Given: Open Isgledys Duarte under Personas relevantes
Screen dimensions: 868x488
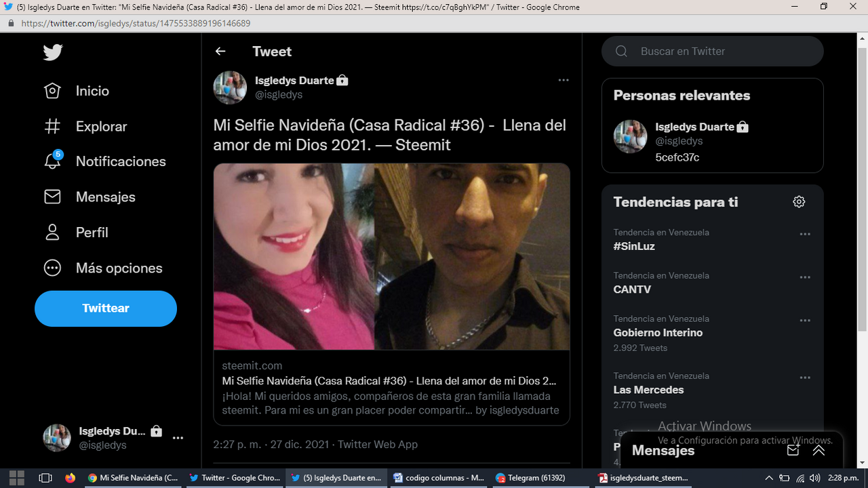Looking at the screenshot, I should 695,127.
